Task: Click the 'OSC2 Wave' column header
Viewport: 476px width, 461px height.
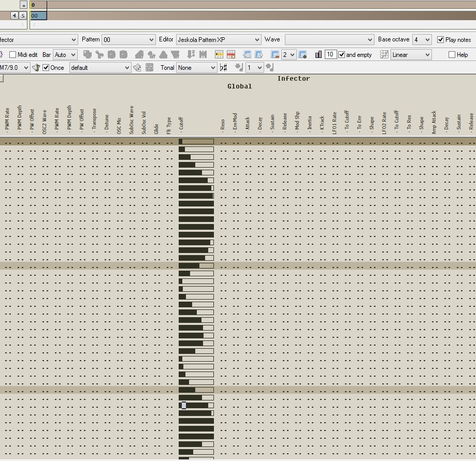Action: [x=45, y=122]
